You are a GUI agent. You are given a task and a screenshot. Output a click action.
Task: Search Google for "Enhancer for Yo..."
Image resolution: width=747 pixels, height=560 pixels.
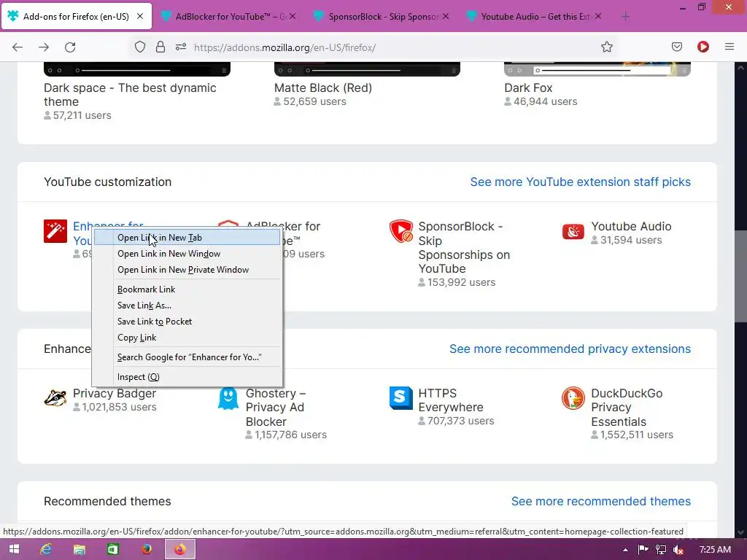pyautogui.click(x=187, y=357)
